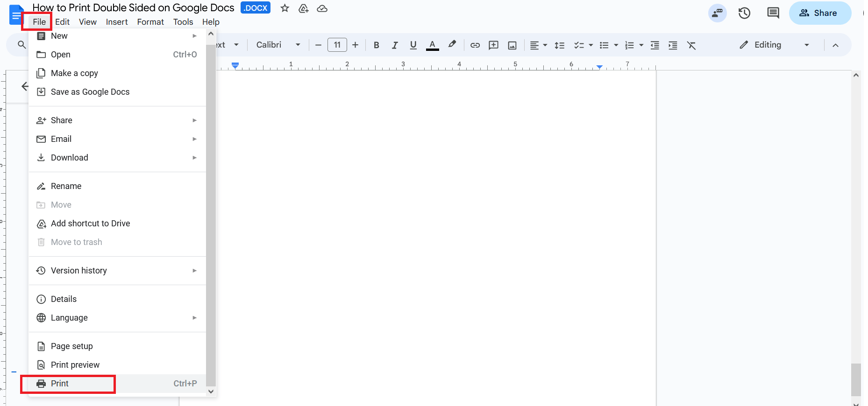The width and height of the screenshot is (868, 406).
Task: Choose Add shortcut to Drive
Action: 117,224
